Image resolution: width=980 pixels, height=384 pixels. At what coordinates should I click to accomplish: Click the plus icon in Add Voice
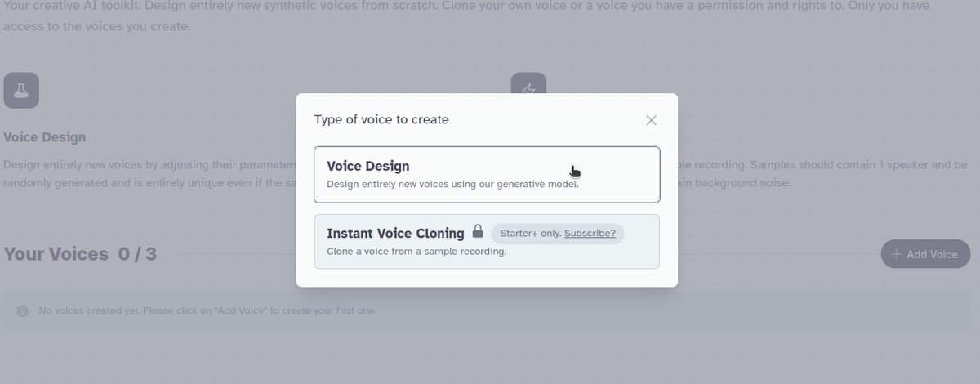click(x=896, y=254)
